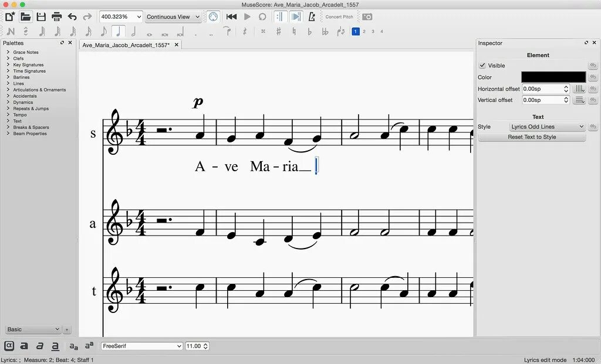Click the double dot icon
This screenshot has width=601, height=364.
211,33
